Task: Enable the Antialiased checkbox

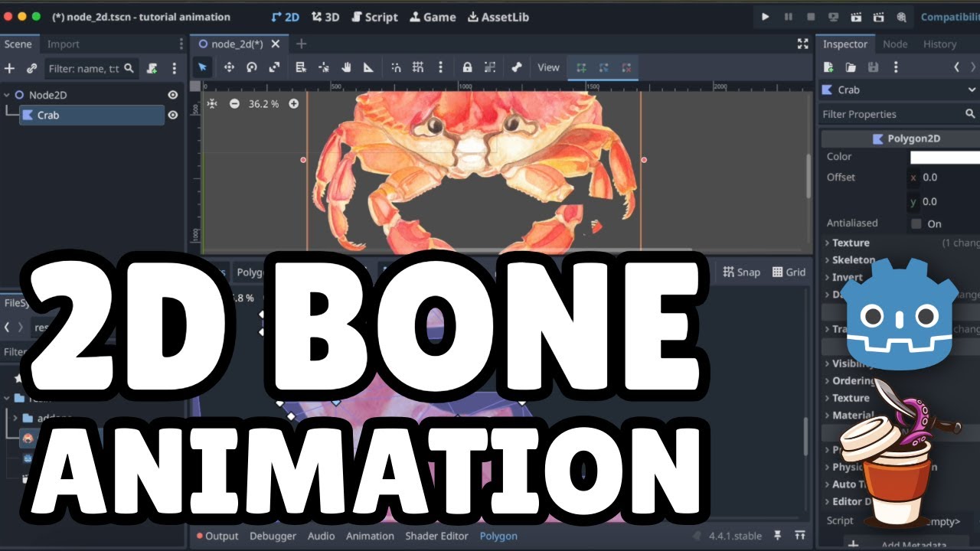Action: click(x=916, y=224)
